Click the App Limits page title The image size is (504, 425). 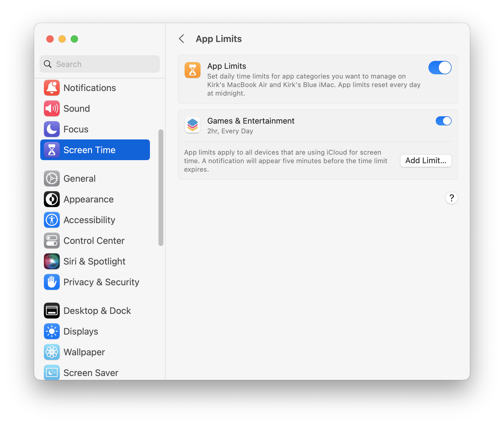point(219,39)
